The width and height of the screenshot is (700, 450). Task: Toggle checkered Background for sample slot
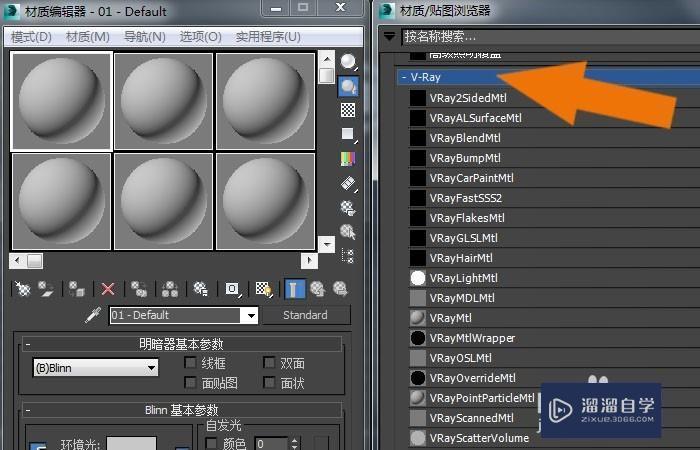pyautogui.click(x=348, y=110)
